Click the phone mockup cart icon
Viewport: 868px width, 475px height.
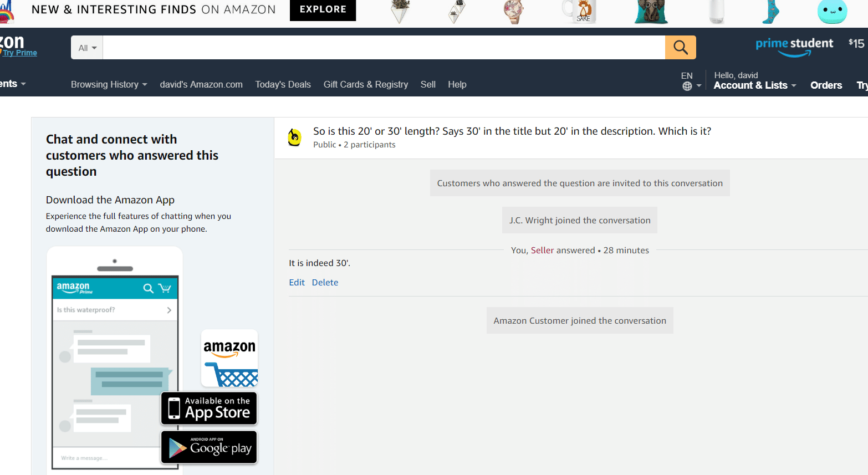pos(165,288)
